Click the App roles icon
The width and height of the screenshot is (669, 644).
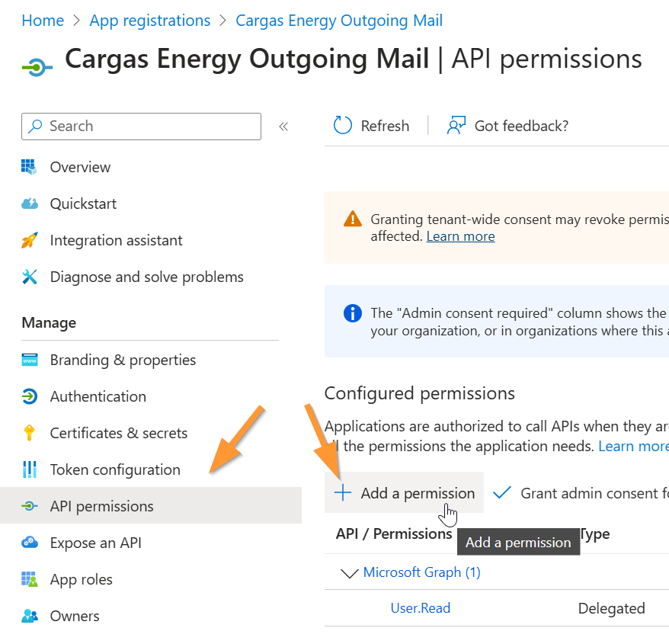point(30,579)
